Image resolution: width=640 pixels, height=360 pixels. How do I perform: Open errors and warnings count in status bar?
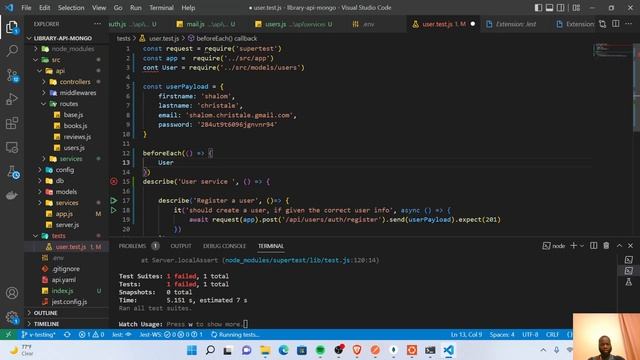click(x=91, y=335)
